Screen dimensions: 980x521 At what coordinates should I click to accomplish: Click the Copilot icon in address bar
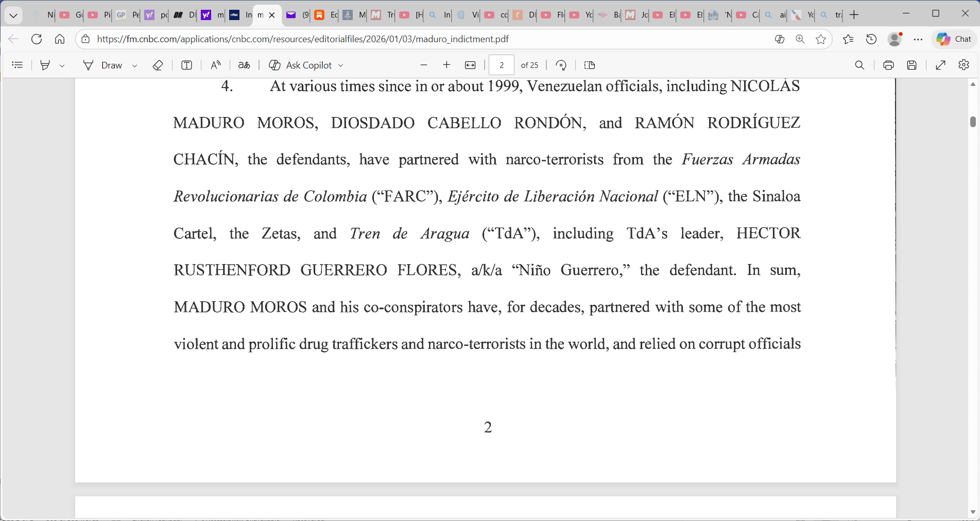(780, 39)
